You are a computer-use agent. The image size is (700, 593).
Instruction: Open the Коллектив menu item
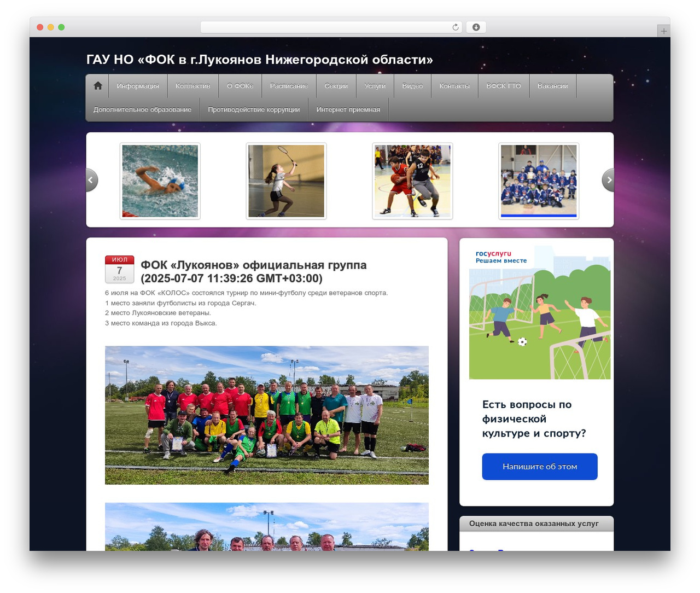coord(192,86)
